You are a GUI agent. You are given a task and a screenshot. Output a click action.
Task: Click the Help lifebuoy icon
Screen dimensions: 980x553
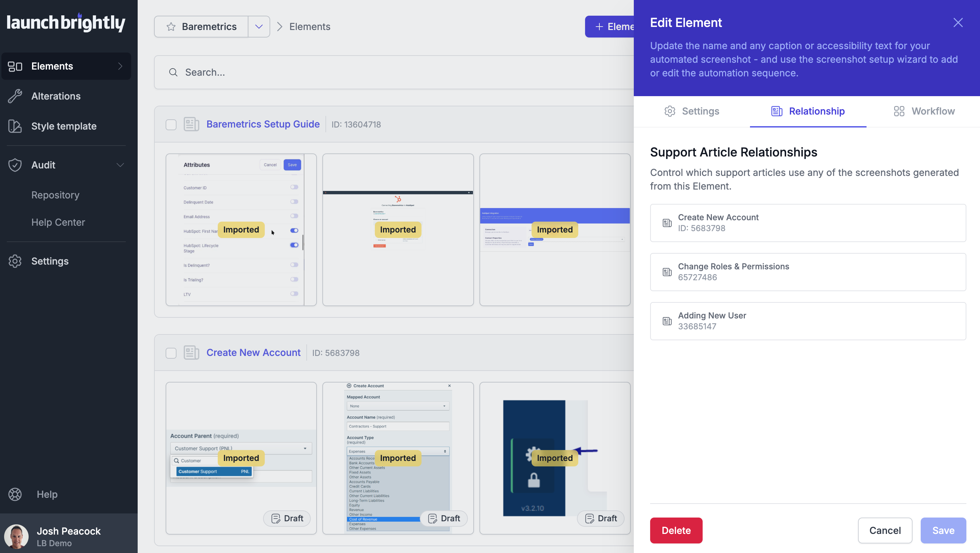[x=15, y=494]
